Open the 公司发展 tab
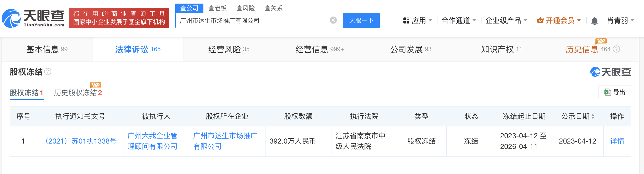Image resolution: width=644 pixels, height=174 pixels. (411, 49)
